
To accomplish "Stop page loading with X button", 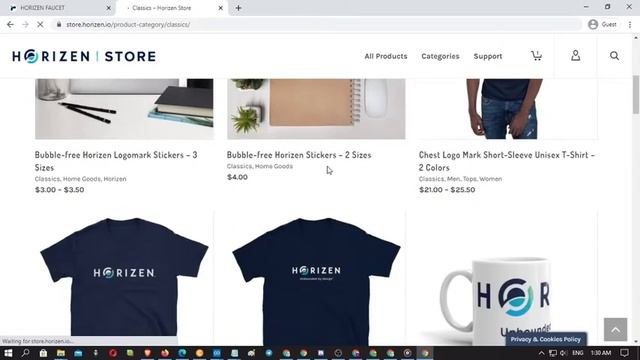I will pos(40,24).
